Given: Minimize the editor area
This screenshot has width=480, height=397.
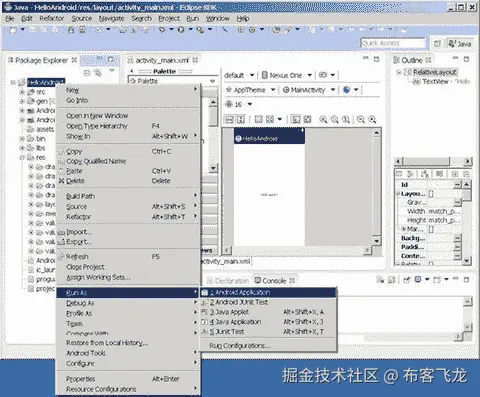Looking at the screenshot, I should point(366,59).
